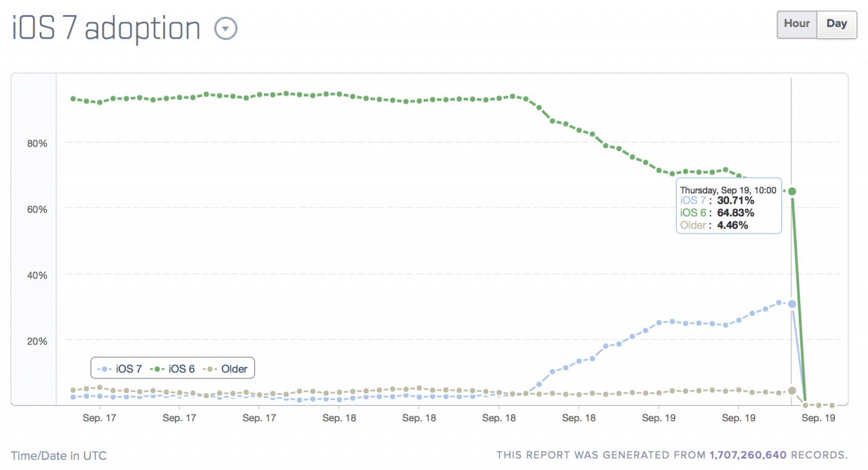Switch chart to Day view
Screen dimensions: 868x470
click(x=837, y=24)
